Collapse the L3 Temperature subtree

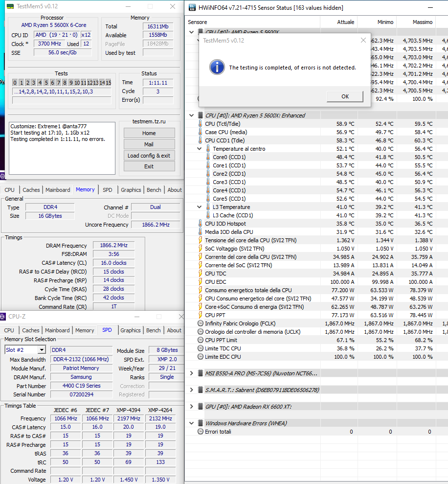[200, 207]
